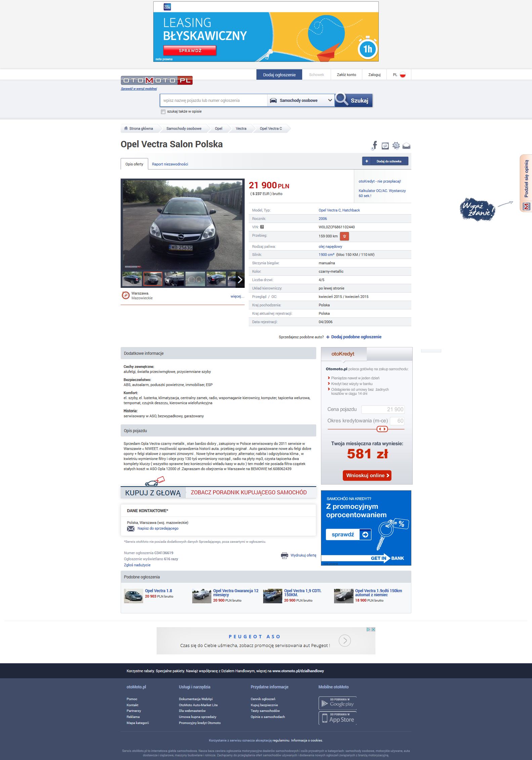Click the plus icon on Dodaj do schowka
532x760 pixels.
tap(367, 161)
